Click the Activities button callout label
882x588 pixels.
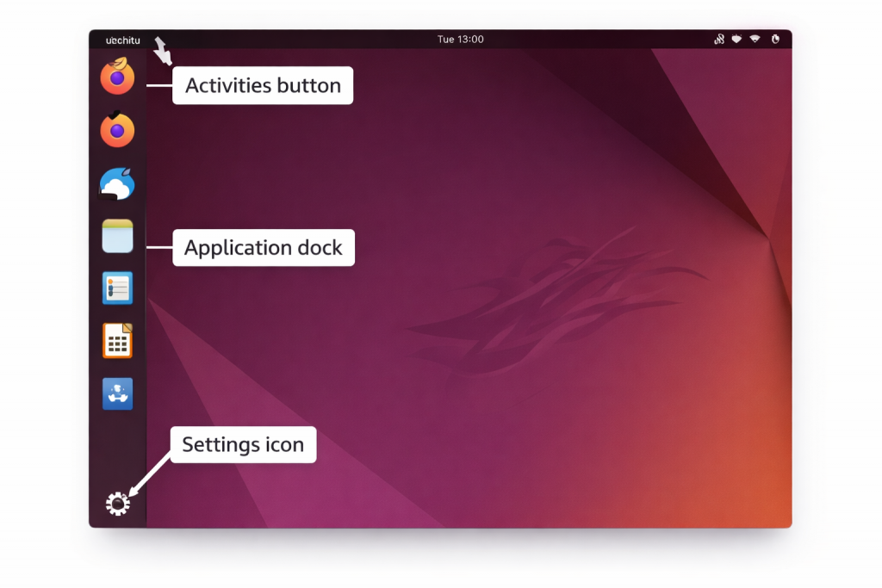263,85
